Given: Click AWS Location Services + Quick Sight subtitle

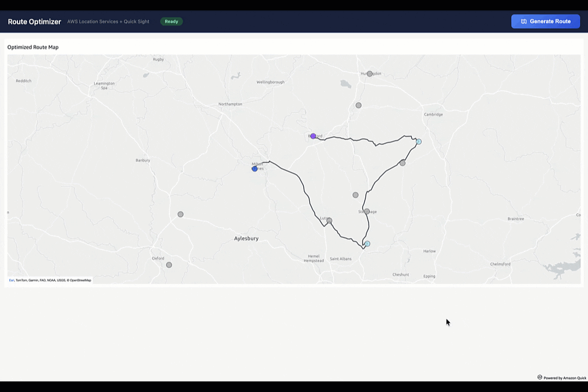Looking at the screenshot, I should [x=108, y=21].
